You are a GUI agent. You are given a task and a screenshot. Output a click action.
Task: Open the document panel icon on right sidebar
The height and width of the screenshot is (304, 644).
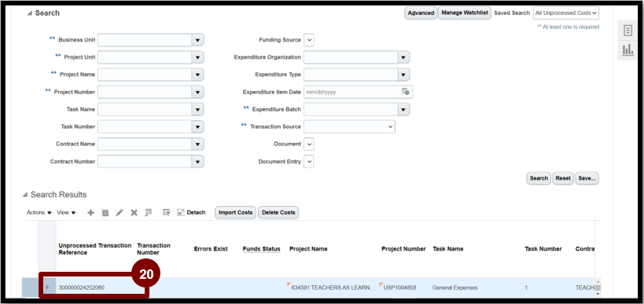point(627,31)
